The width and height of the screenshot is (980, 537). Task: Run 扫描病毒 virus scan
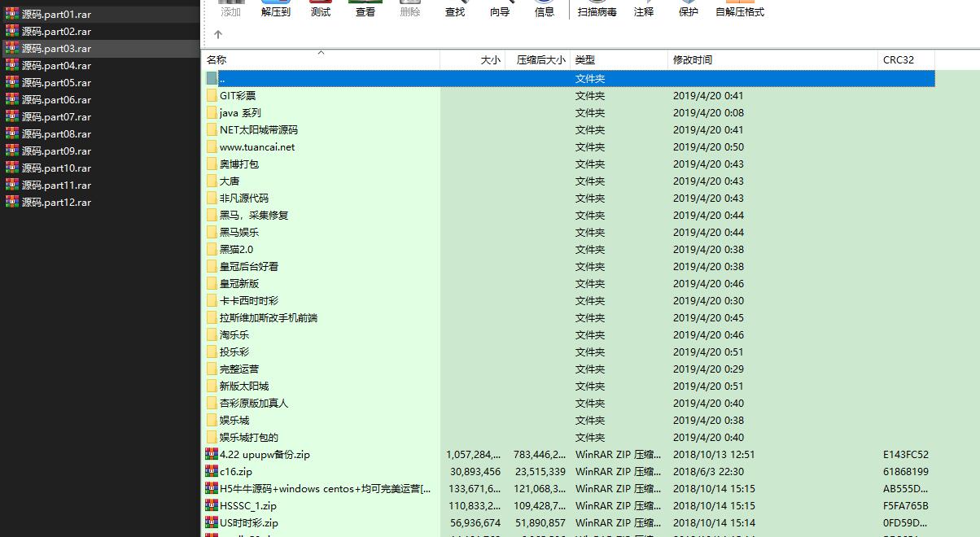click(597, 9)
